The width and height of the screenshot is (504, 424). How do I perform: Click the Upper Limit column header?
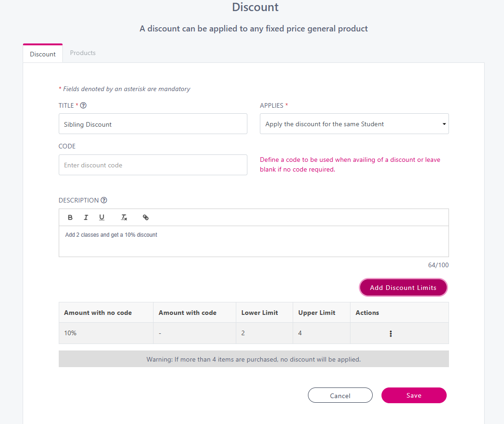(x=317, y=313)
